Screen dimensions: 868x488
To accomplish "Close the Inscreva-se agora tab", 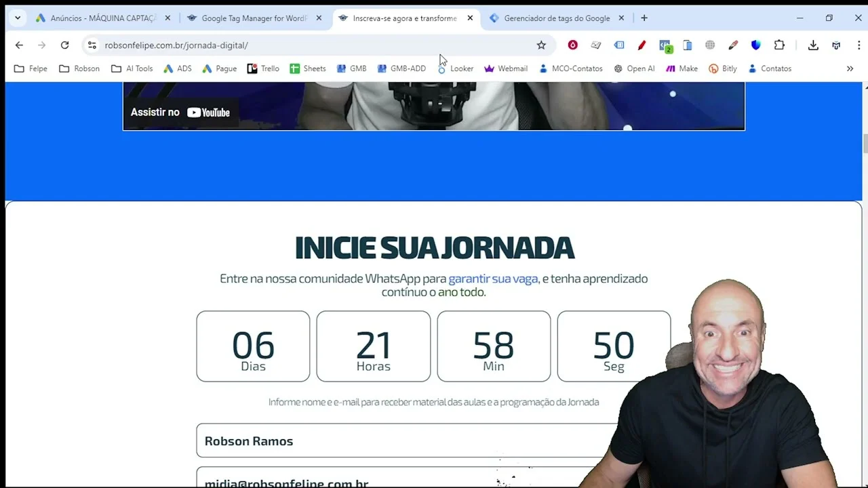I will [x=470, y=18].
